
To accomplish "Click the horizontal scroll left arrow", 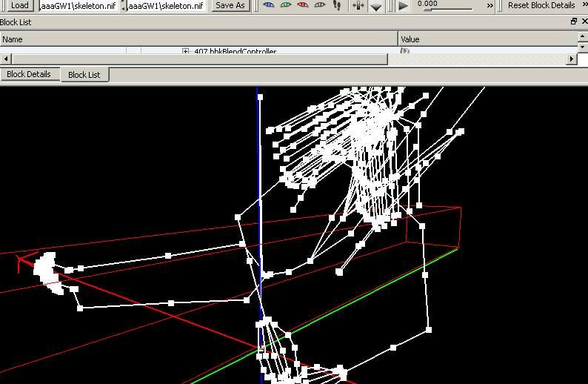I will pos(6,59).
